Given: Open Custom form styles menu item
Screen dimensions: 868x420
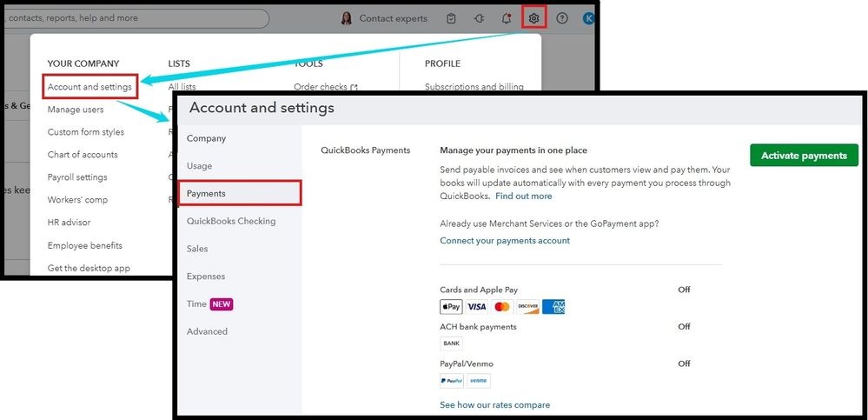Looking at the screenshot, I should (86, 132).
